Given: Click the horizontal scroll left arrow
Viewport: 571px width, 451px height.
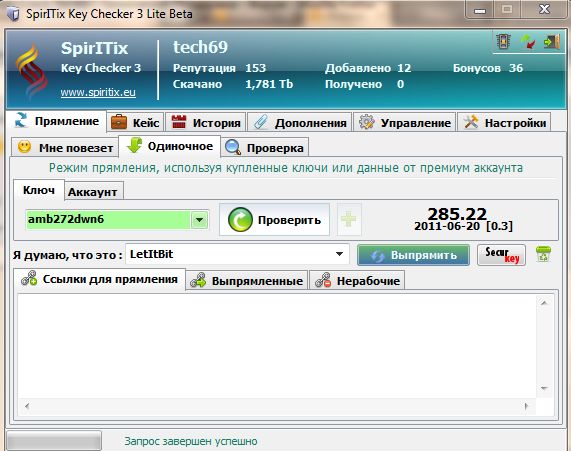Looking at the screenshot, I should (27, 405).
